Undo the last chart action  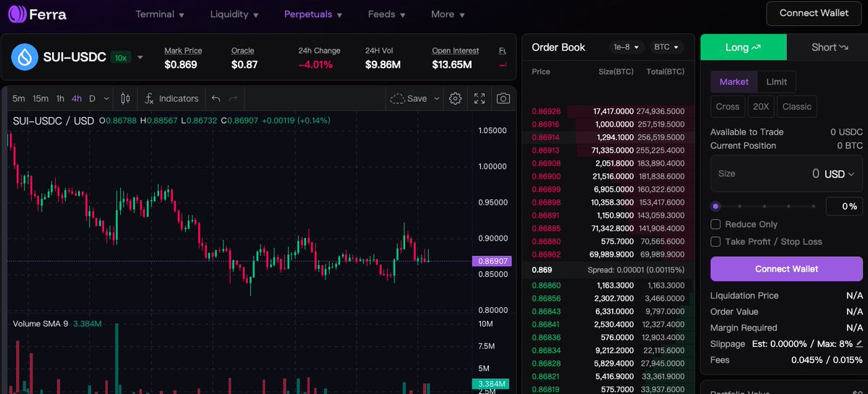coord(216,98)
